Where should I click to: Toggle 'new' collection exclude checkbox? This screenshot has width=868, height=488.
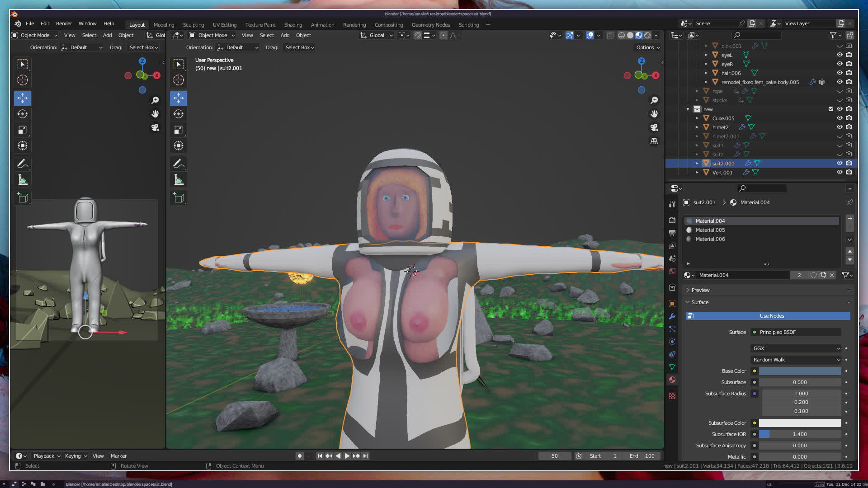830,109
